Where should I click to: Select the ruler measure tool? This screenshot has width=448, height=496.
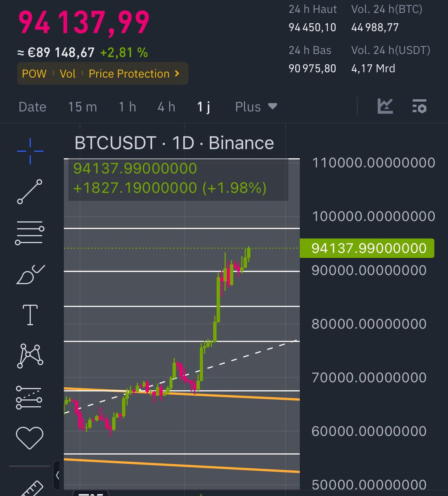point(32,489)
